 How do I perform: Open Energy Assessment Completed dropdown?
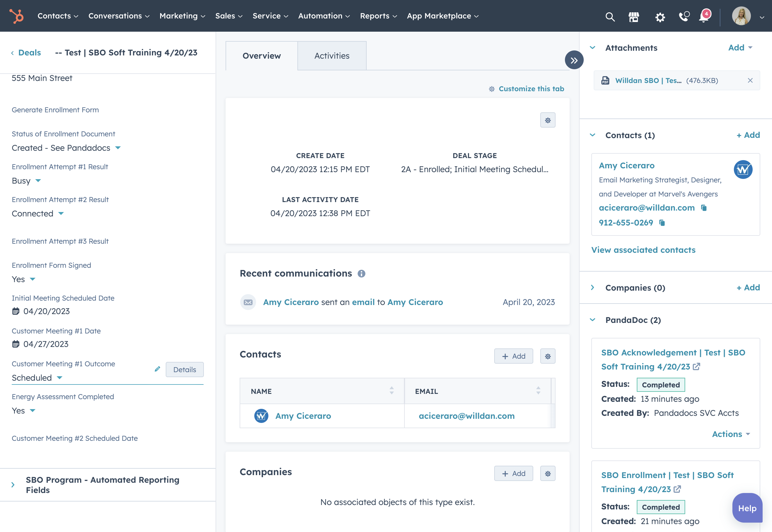[32, 411]
